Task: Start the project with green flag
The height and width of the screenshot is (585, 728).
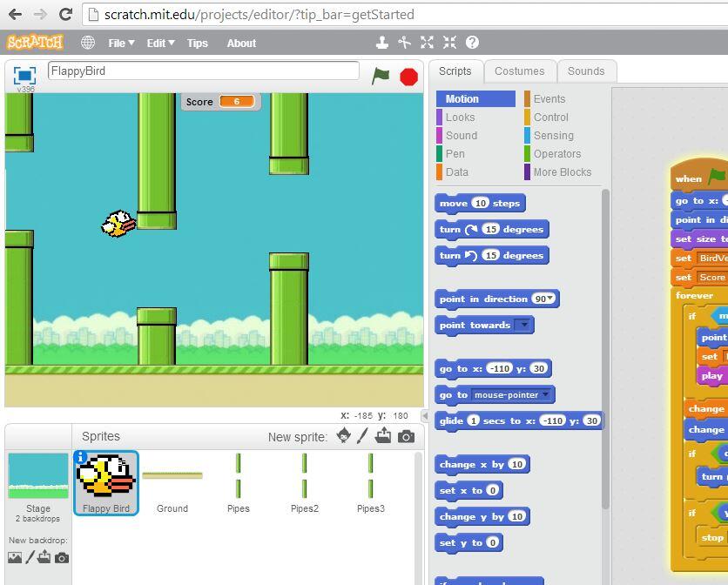Action: (x=381, y=76)
